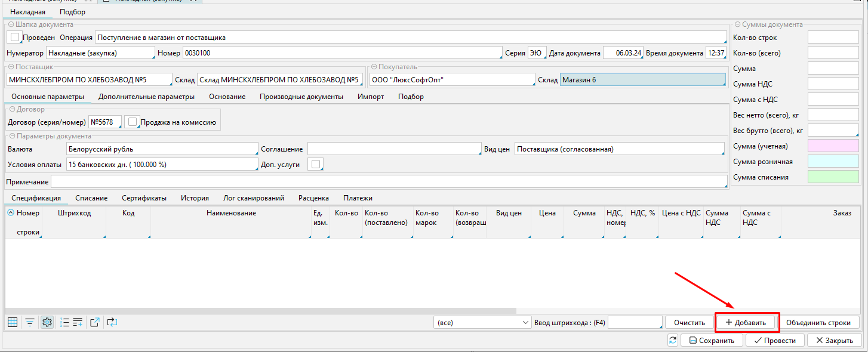Image resolution: width=868 pixels, height=352 pixels.
Task: Click the Ввод штрихкода input field
Action: pyautogui.click(x=634, y=322)
